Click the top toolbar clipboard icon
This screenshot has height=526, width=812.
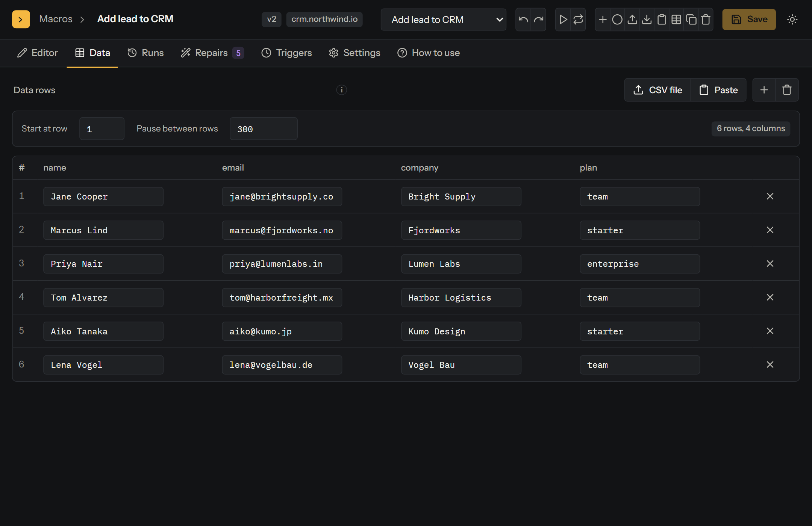(x=662, y=19)
